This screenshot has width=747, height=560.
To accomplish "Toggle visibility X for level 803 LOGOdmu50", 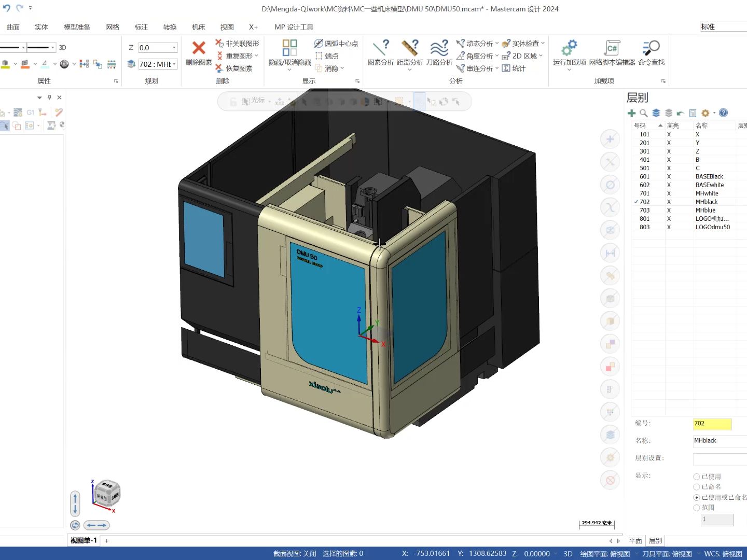I will pyautogui.click(x=669, y=227).
